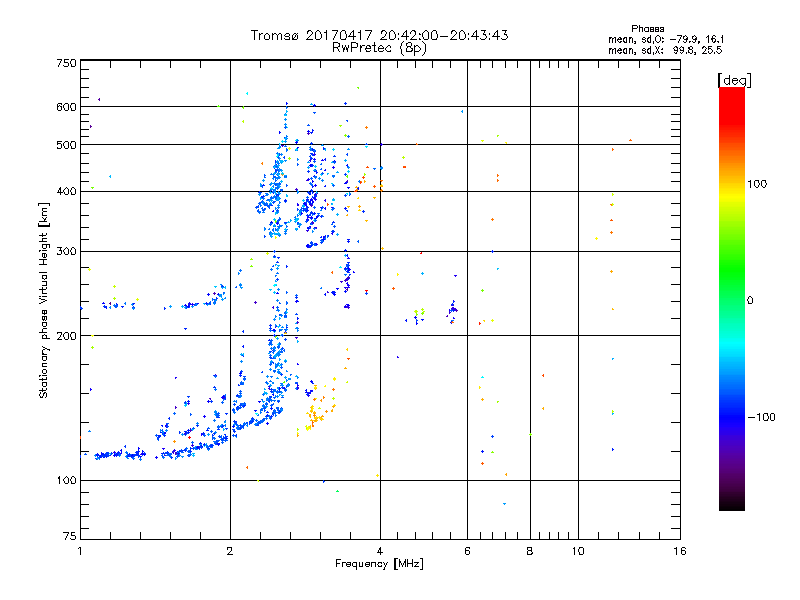Click the '4' frequency axis tick label
This screenshot has width=800, height=600.
pyautogui.click(x=380, y=551)
